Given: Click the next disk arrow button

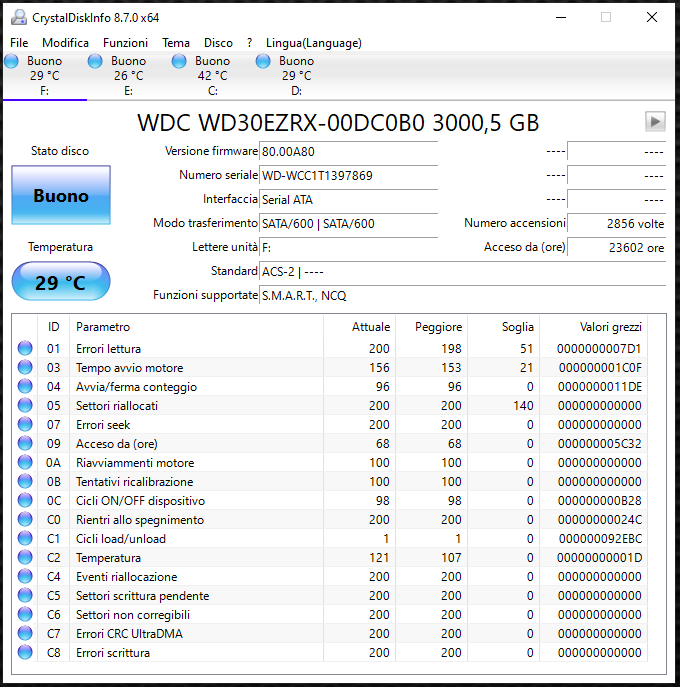Looking at the screenshot, I should 655,121.
